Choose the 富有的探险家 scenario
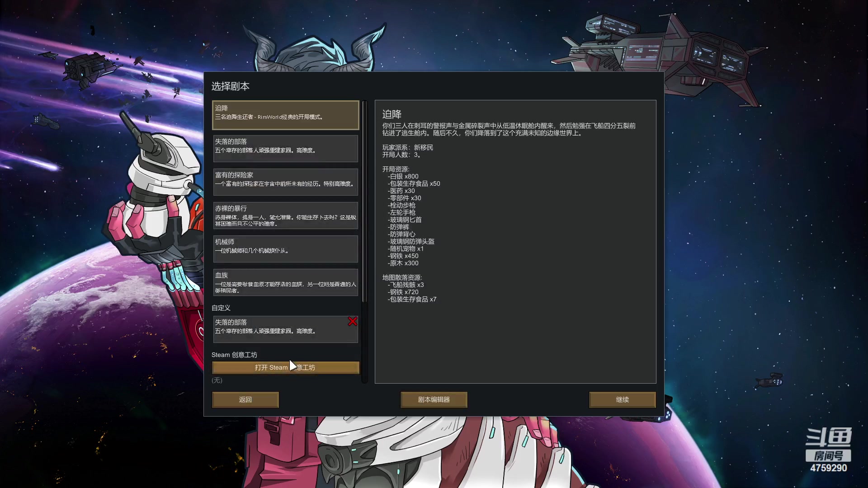Screen dimensions: 868x488 [286, 182]
